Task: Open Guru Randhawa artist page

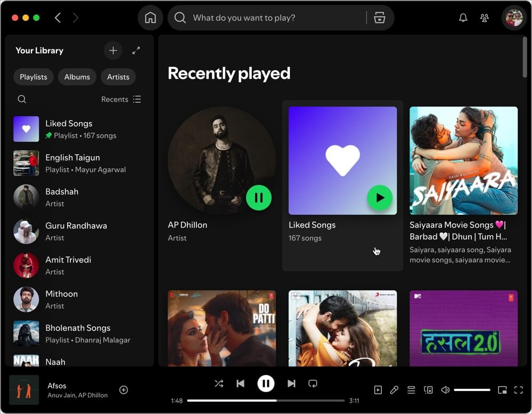Action: 79,231
